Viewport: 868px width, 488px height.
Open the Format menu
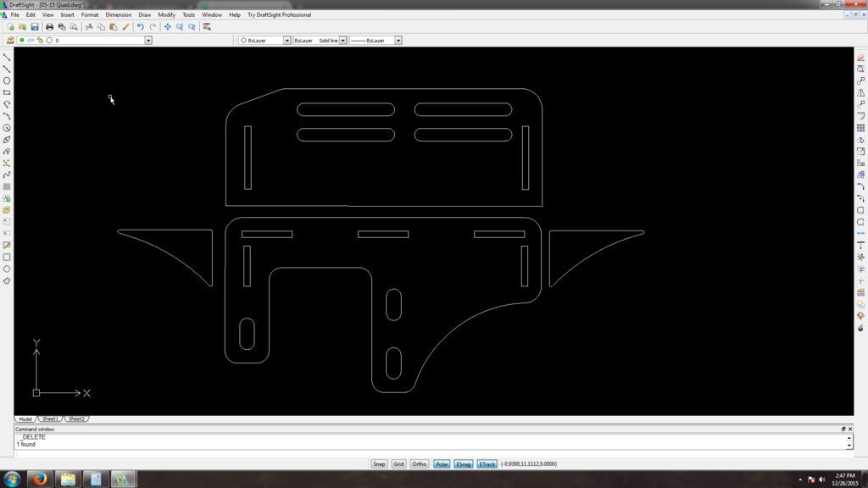click(90, 15)
